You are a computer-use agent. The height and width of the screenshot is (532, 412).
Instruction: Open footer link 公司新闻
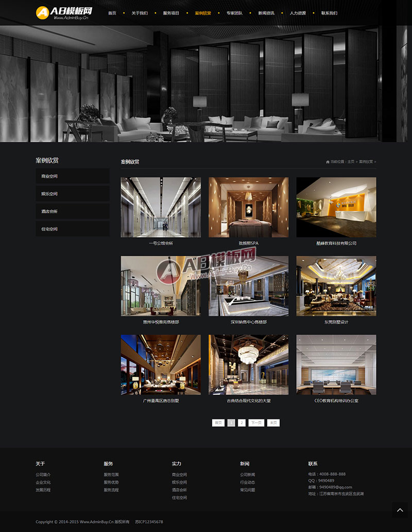tap(248, 475)
